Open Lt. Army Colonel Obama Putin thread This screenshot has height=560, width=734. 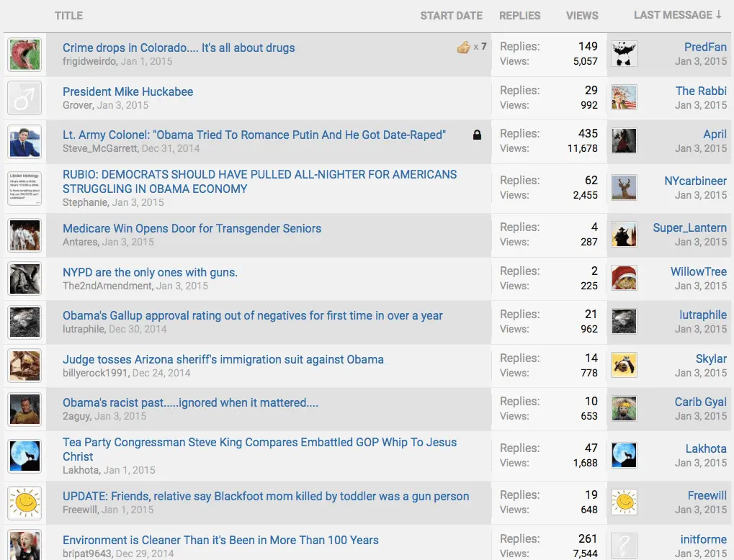[254, 135]
